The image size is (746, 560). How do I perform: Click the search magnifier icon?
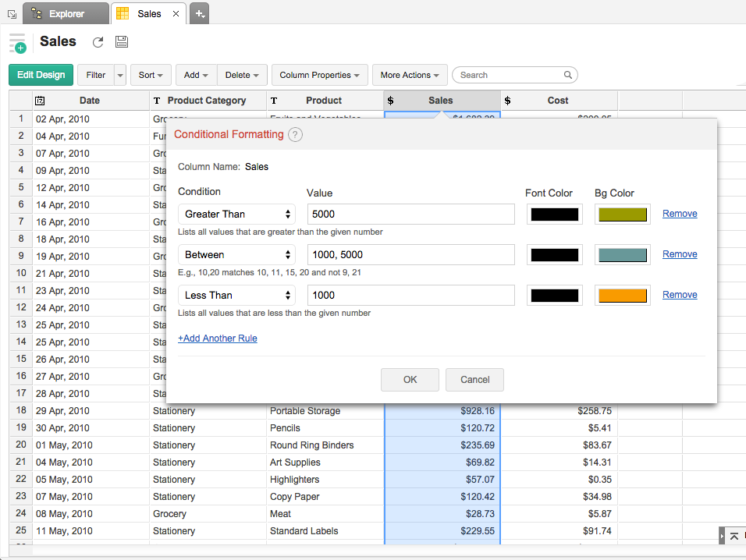click(x=568, y=76)
